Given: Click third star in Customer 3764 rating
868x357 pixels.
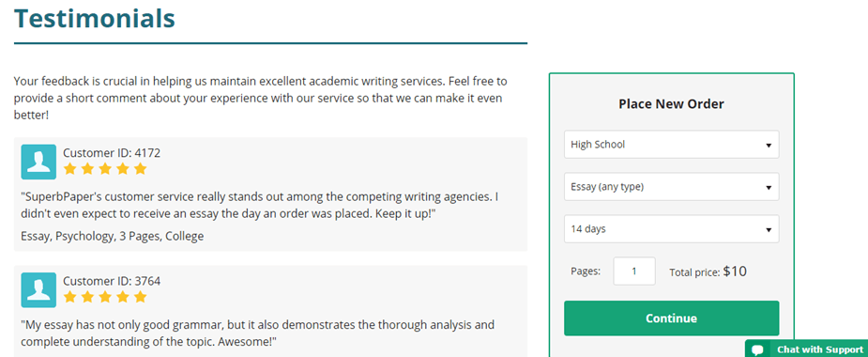Looking at the screenshot, I should pos(105,297).
